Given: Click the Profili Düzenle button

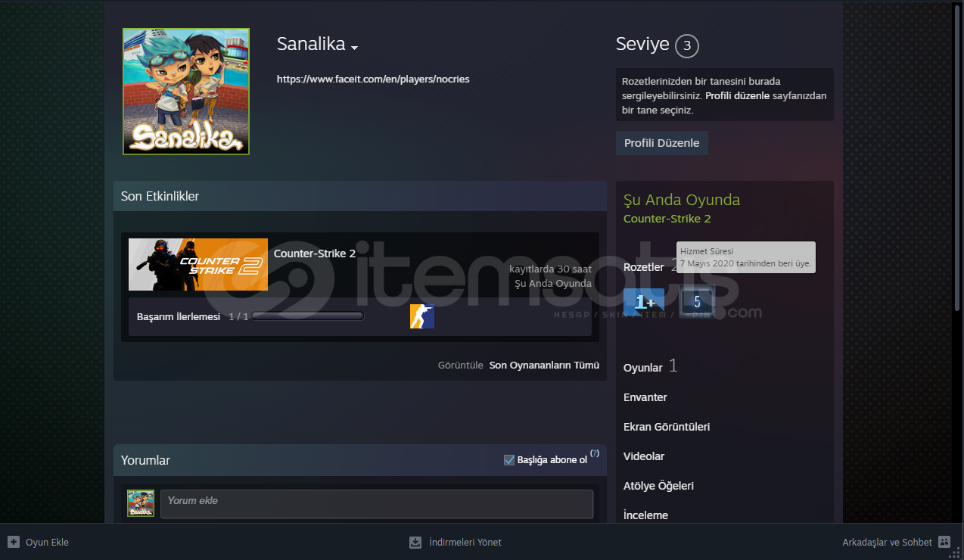Looking at the screenshot, I should pyautogui.click(x=661, y=143).
